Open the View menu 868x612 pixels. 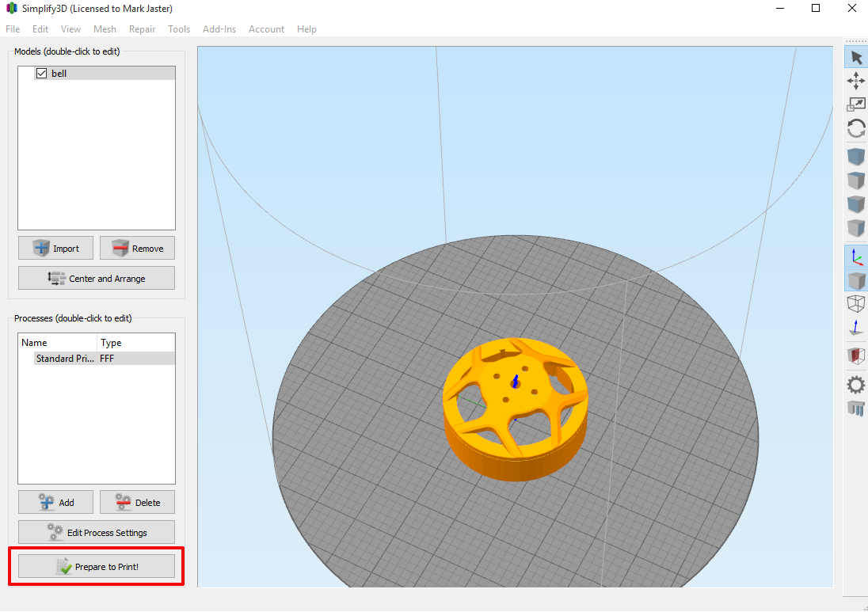click(x=70, y=29)
